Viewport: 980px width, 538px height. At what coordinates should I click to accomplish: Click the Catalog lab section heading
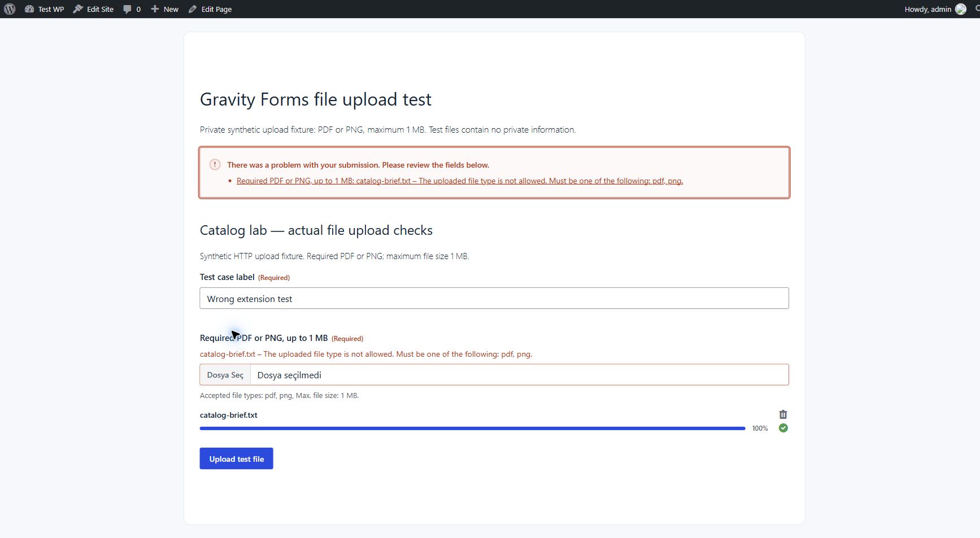tap(316, 230)
